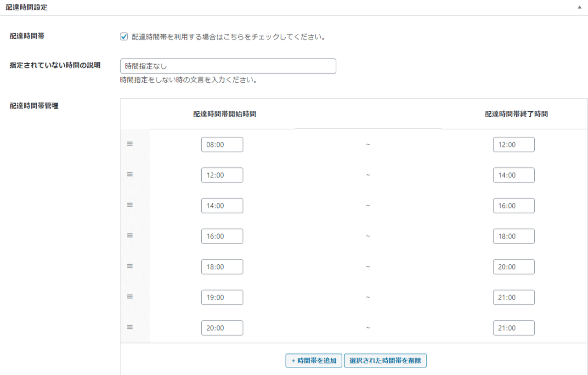Select the drag handle for 20:00 row
This screenshot has width=588, height=375.
(x=130, y=327)
